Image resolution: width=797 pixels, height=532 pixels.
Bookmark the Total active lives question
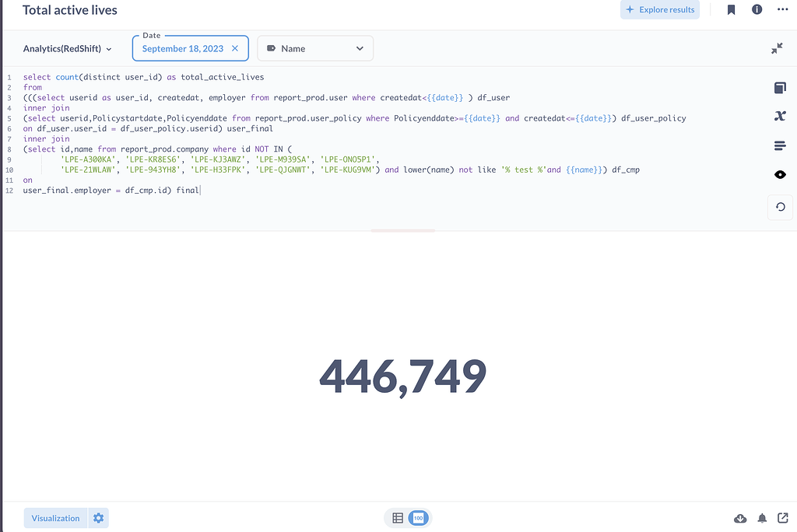pyautogui.click(x=730, y=10)
